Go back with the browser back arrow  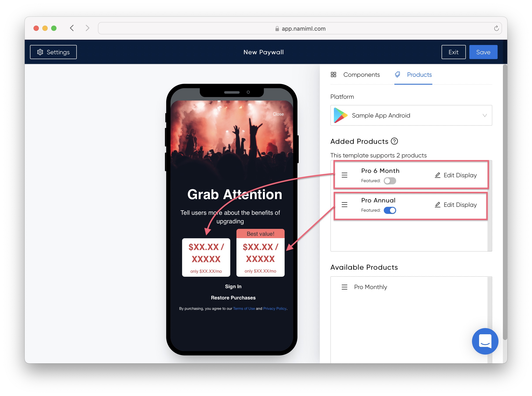coord(72,28)
